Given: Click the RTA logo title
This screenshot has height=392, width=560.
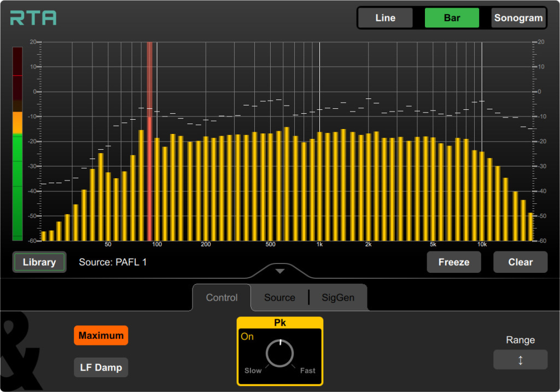Looking at the screenshot, I should 33,18.
